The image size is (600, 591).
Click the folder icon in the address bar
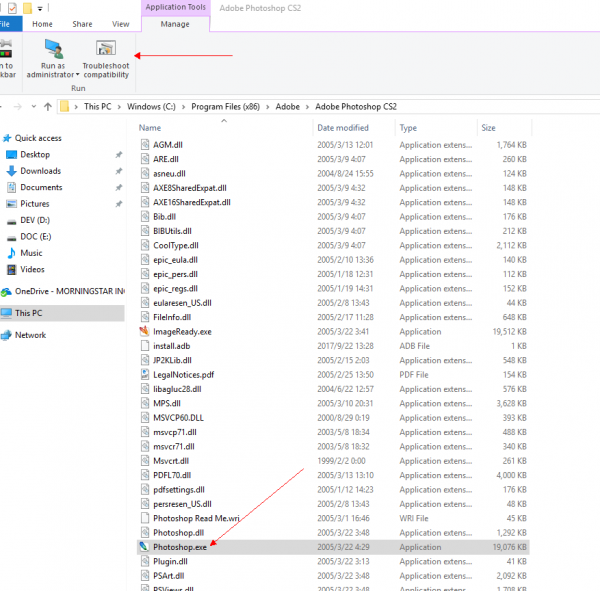pos(65,106)
